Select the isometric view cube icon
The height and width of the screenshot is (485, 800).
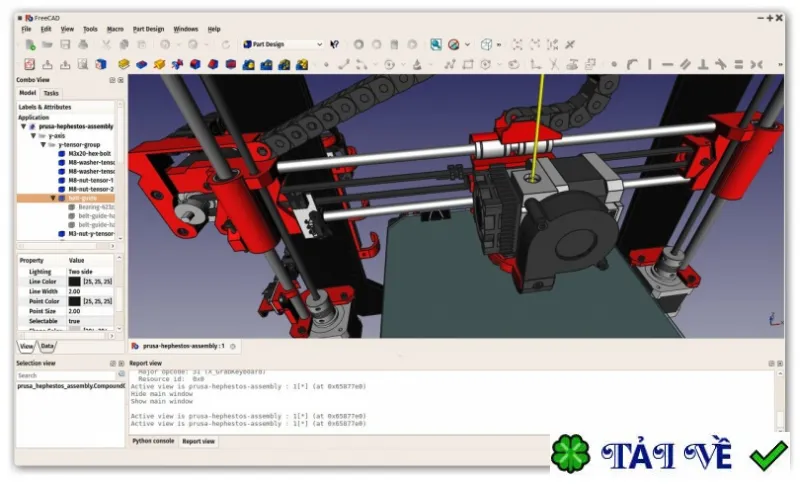486,45
